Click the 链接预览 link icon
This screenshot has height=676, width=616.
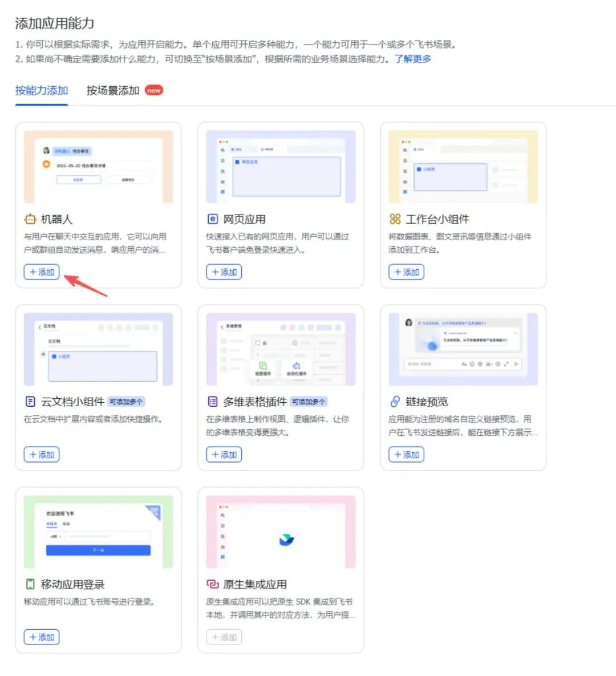[x=395, y=402]
